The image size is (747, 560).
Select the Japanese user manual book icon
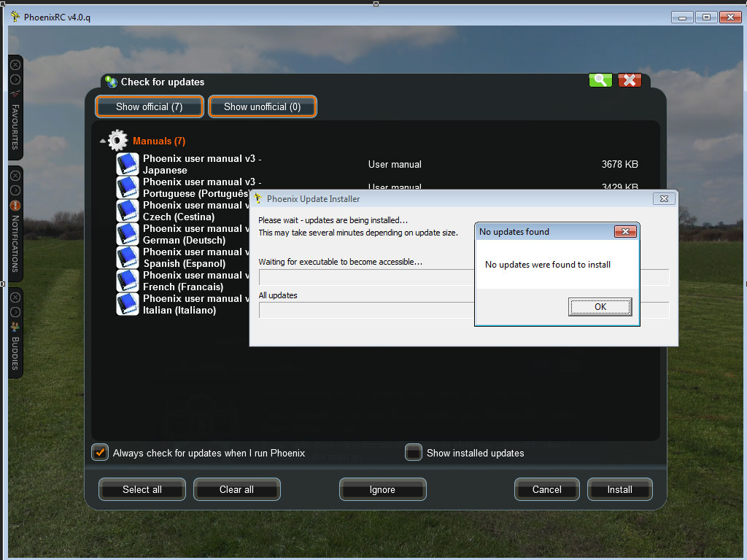pos(127,164)
